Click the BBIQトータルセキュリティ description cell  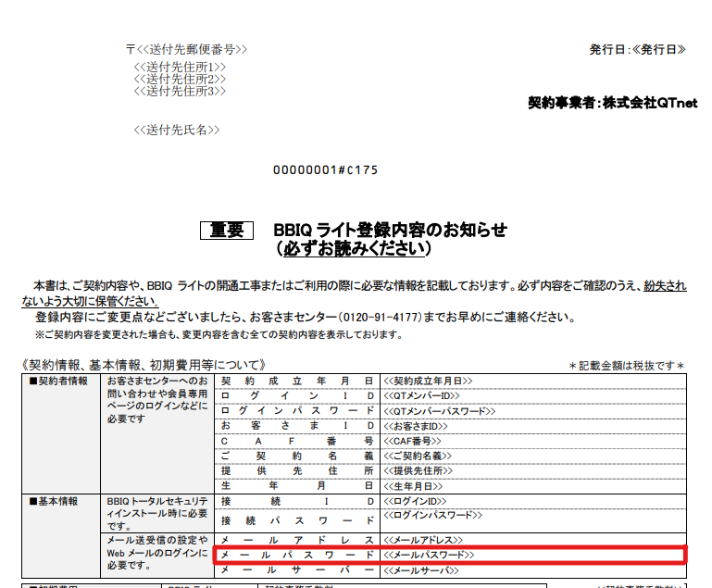157,514
